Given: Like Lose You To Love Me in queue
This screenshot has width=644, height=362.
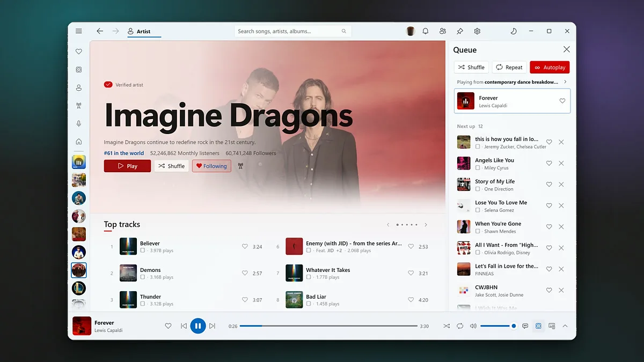Looking at the screenshot, I should tap(549, 205).
